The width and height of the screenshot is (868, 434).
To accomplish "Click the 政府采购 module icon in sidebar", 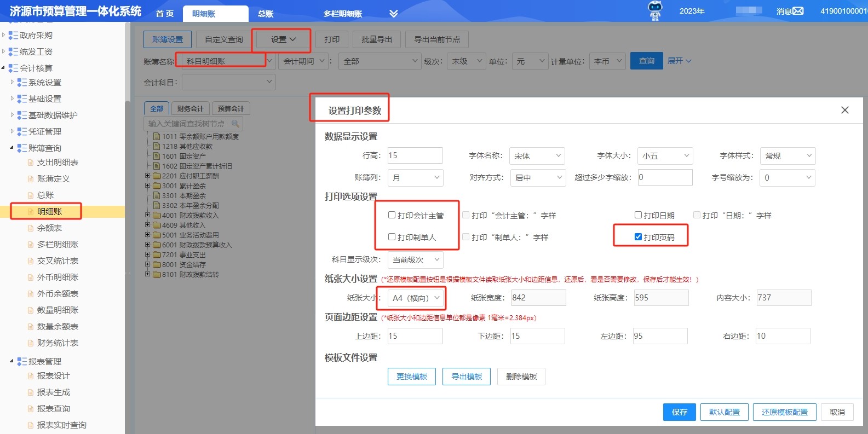I will click(x=13, y=36).
